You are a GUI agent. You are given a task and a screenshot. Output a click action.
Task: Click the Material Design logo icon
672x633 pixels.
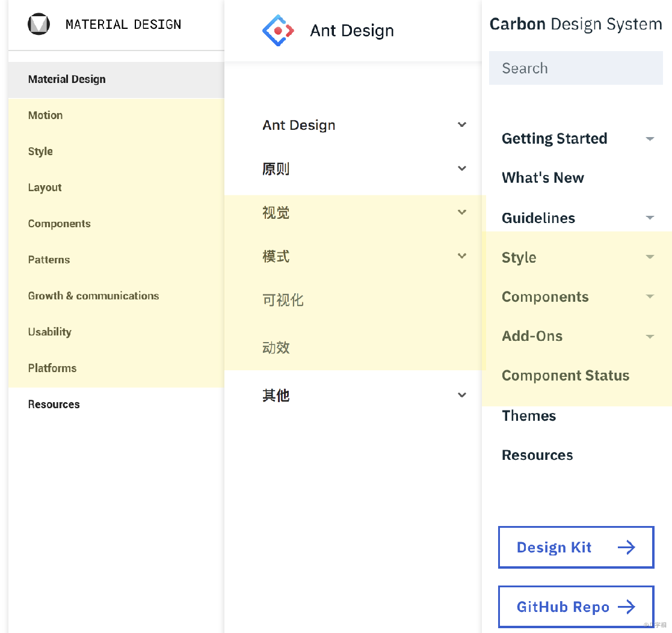click(39, 24)
